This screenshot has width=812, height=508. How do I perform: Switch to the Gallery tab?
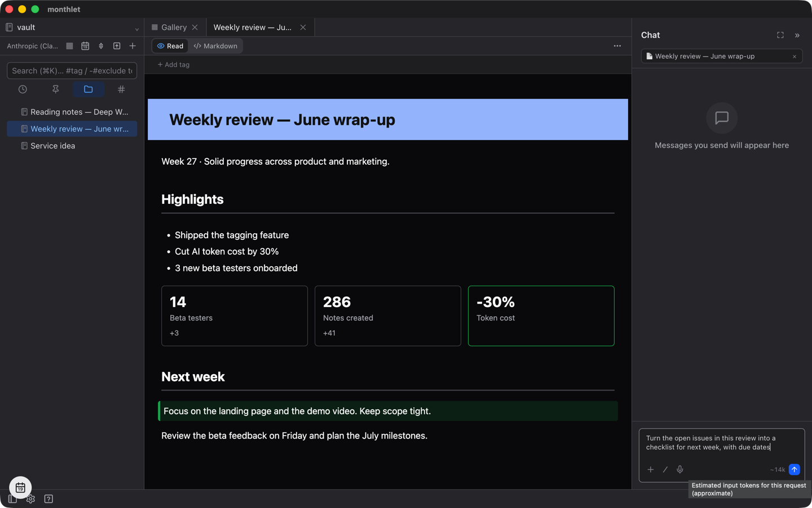(x=174, y=27)
